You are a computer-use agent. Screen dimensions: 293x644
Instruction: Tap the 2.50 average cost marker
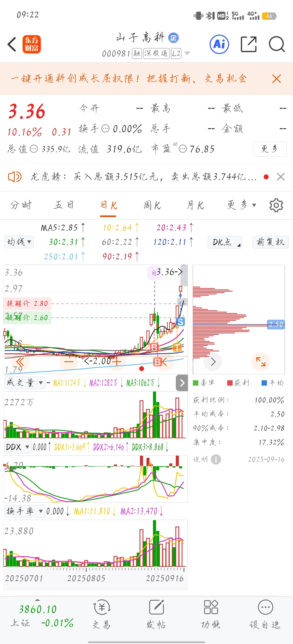276,324
